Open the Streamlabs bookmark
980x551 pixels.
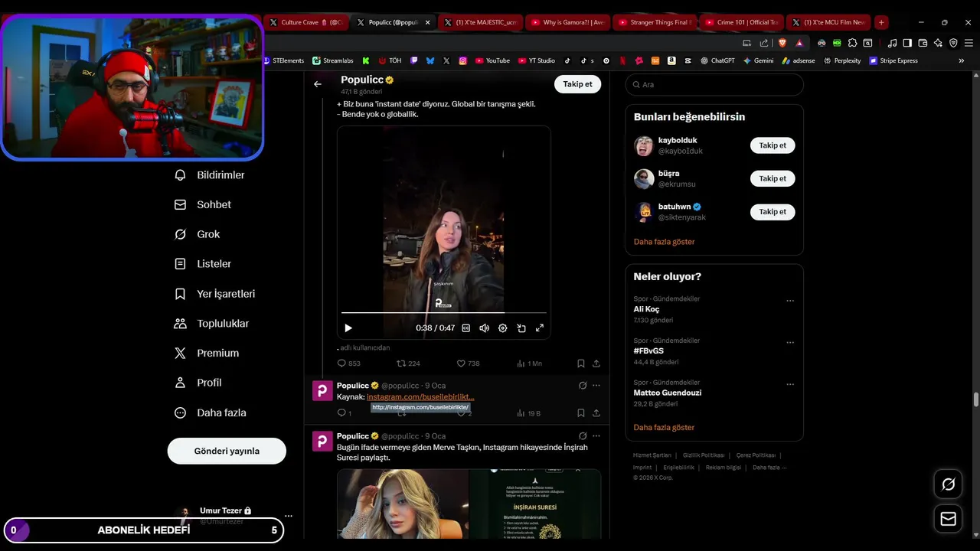(333, 60)
